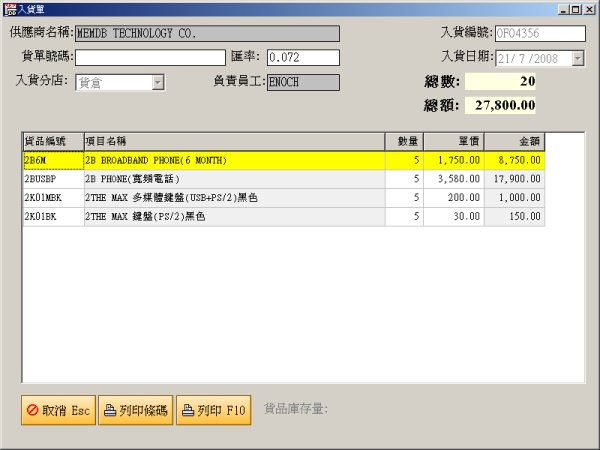Click the 供應商名稱 field MEMDB TECHNOLOGY CO.
Screen dimensions: 600x450
coord(207,34)
